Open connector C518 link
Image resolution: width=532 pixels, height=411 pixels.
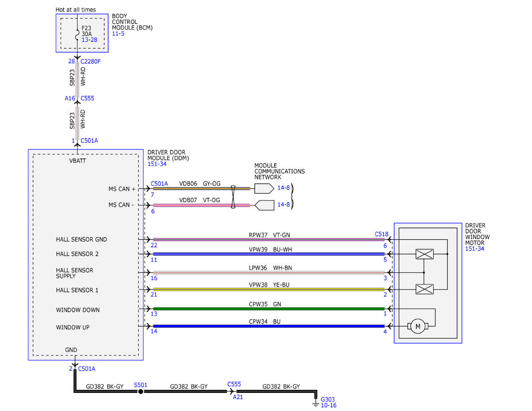click(381, 234)
